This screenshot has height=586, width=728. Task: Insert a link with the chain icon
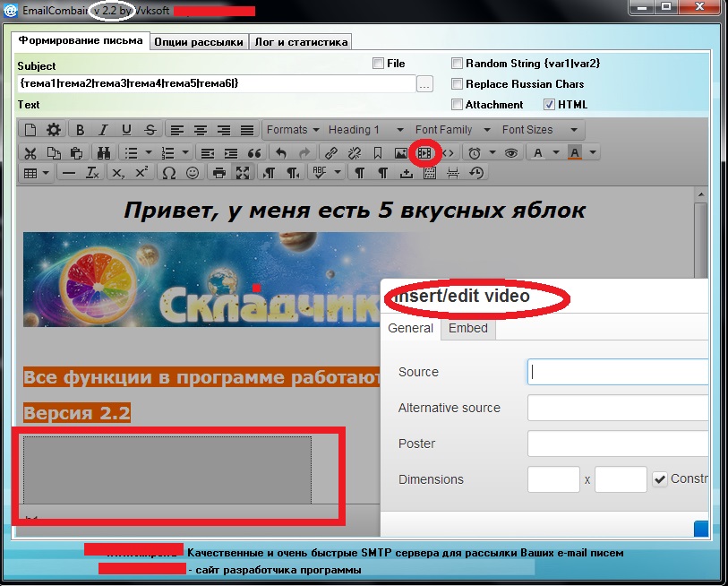(x=331, y=152)
